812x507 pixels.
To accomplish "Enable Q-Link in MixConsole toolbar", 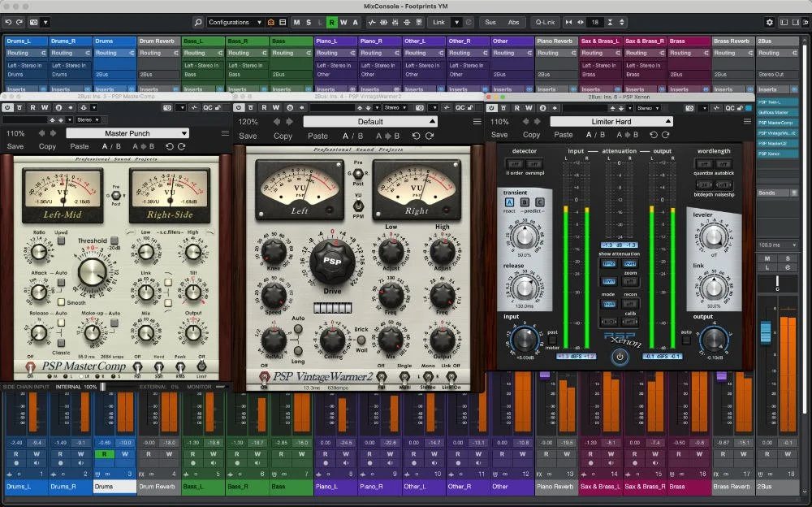I will click(545, 22).
